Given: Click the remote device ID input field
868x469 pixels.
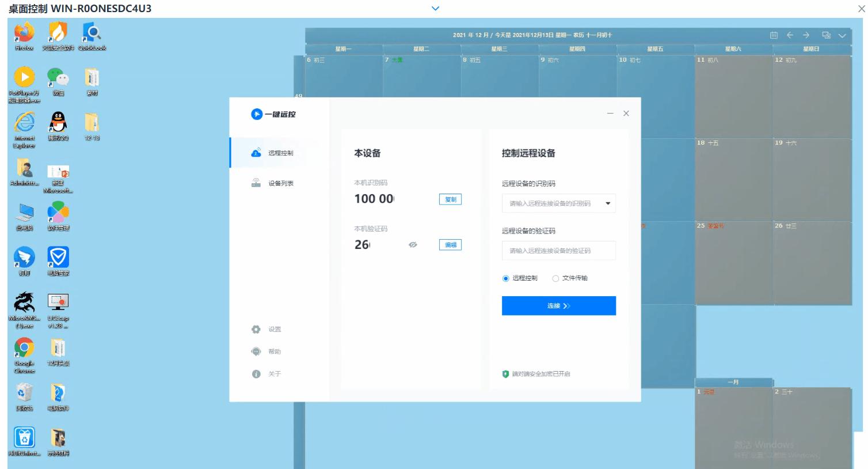Looking at the screenshot, I should [x=559, y=203].
